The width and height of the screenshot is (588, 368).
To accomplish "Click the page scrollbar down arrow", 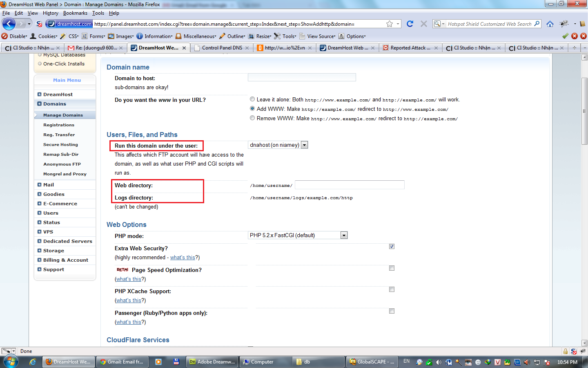I will pos(584,343).
